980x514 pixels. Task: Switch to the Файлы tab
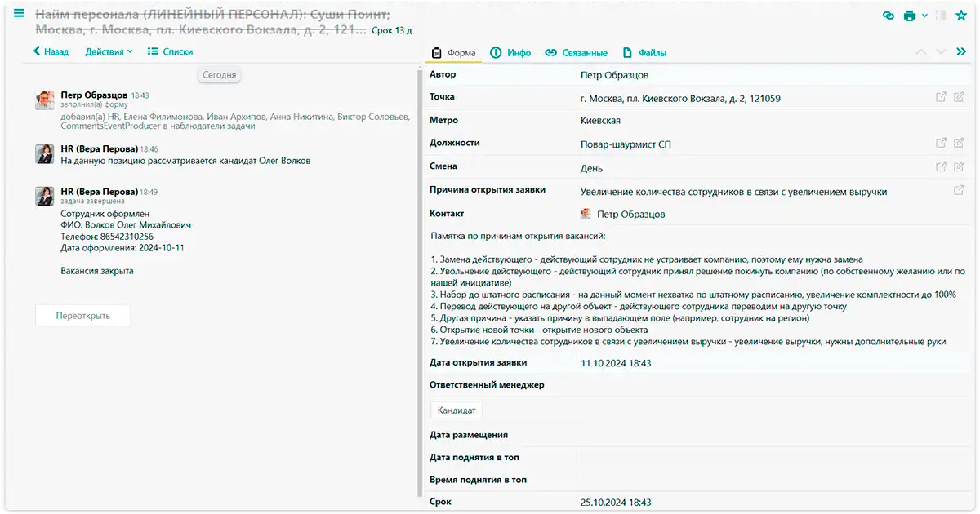click(x=645, y=53)
